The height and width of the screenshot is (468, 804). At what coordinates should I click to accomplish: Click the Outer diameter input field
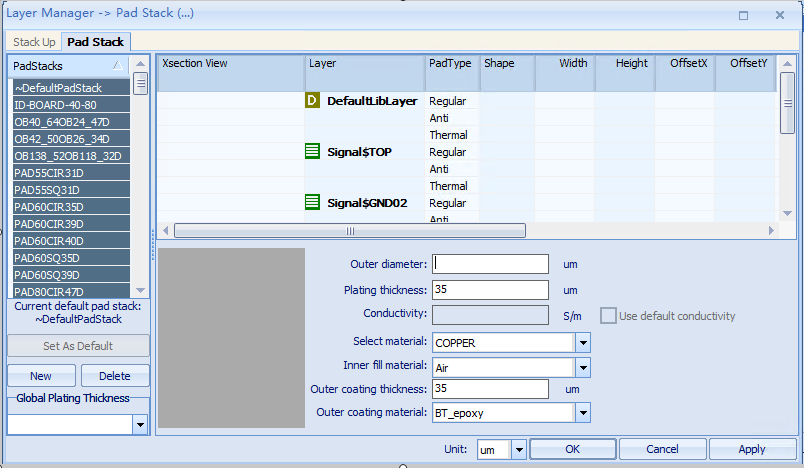[490, 264]
